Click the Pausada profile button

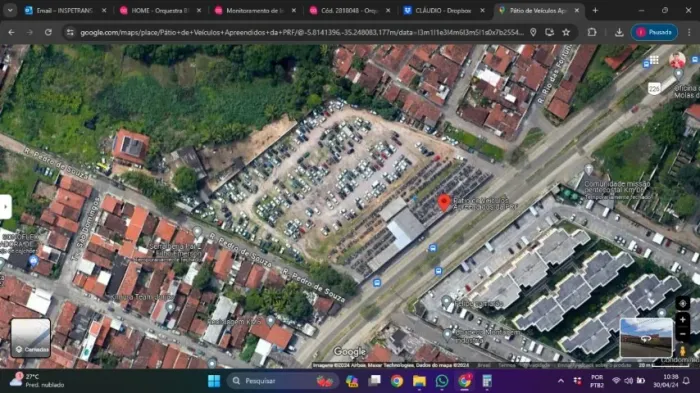pyautogui.click(x=654, y=32)
